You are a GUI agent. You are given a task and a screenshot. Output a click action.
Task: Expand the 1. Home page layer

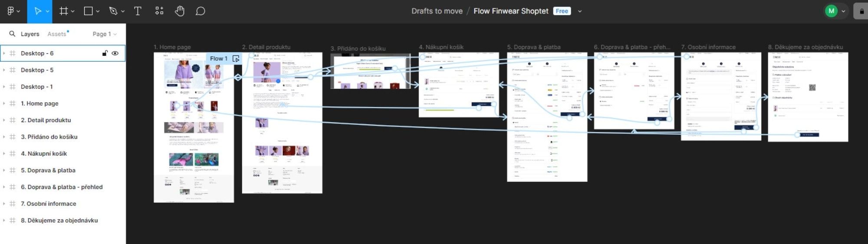[x=4, y=103]
